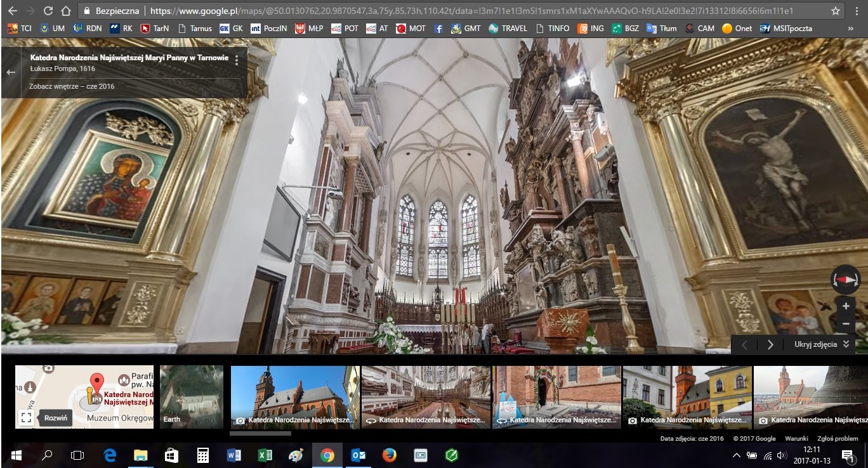Expand the minimap with fullscreen icon
Viewport: 868px width, 468px height.
click(25, 417)
